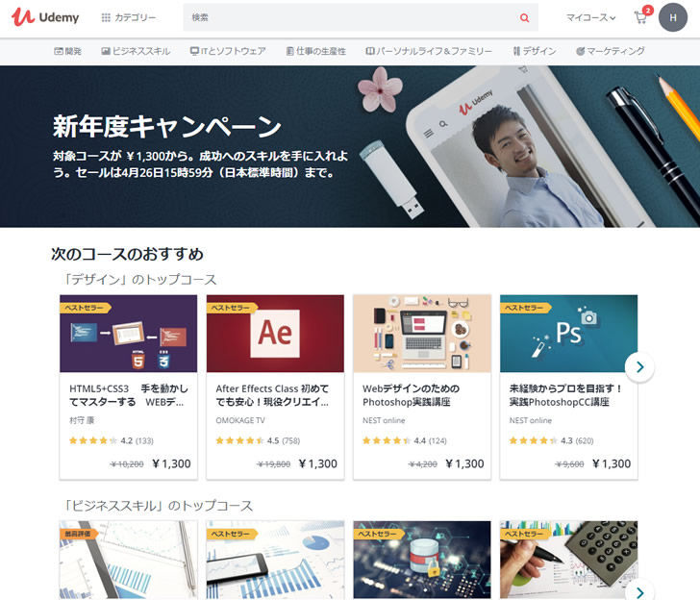Open the Photoshop Ps course thumbnail

click(x=569, y=334)
